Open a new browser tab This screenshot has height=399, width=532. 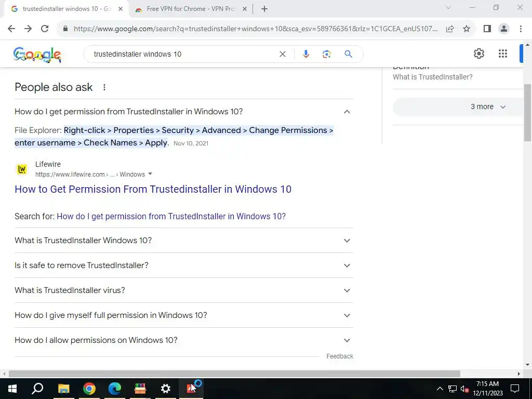(x=264, y=9)
